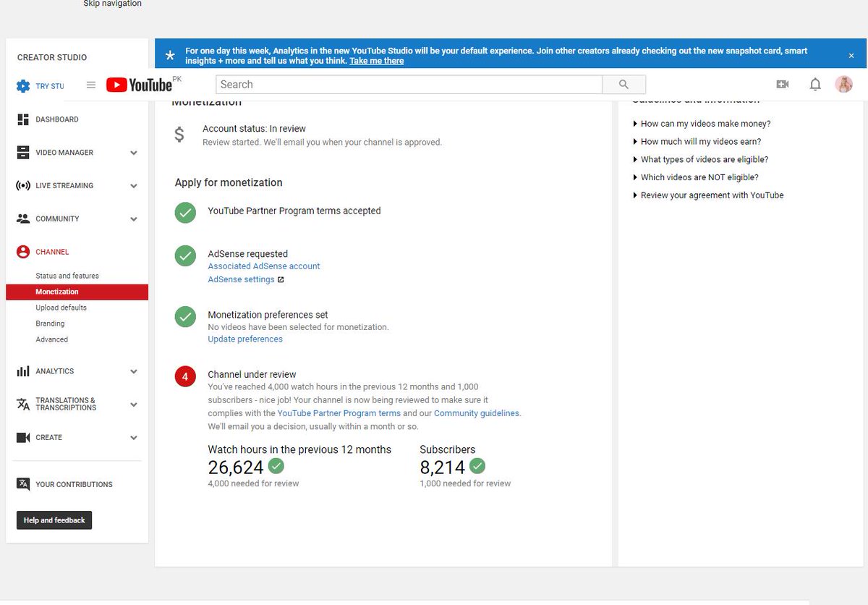Viewport: 868px width, 605px height.
Task: Click the external link icon beside AdSense settings
Action: (281, 280)
